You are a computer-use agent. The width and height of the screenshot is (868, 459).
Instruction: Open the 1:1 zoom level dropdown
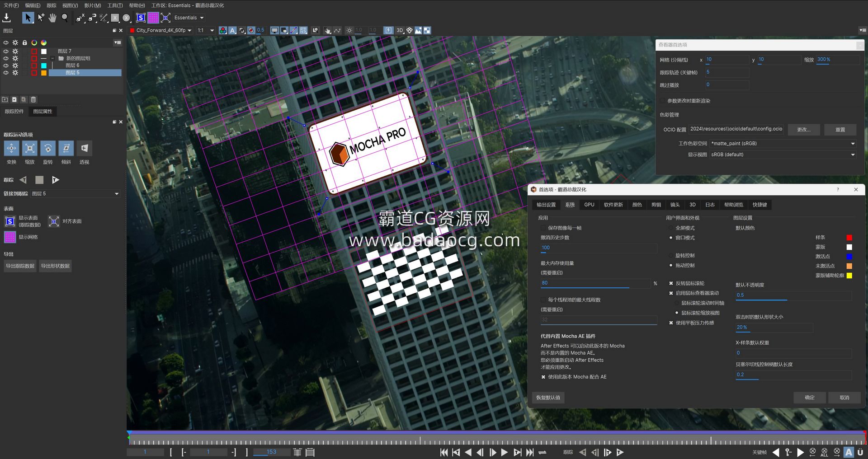click(206, 30)
